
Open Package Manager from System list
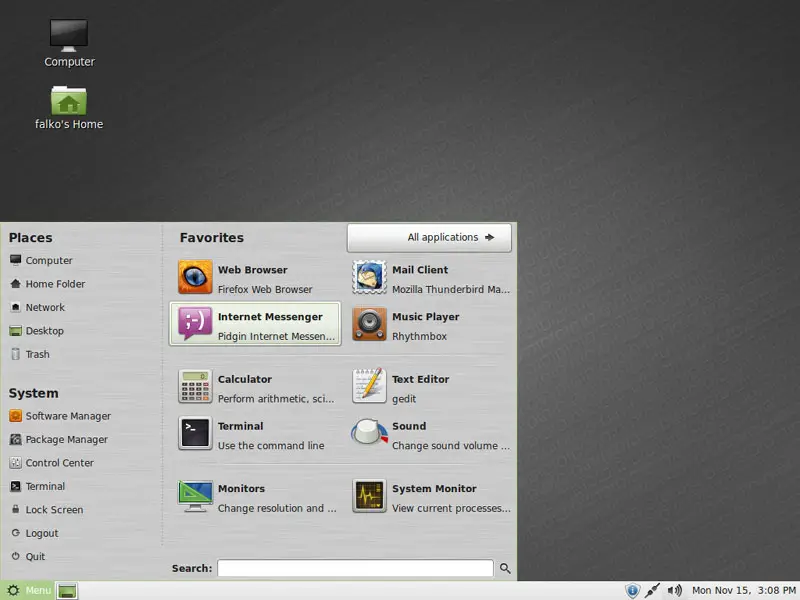[58, 439]
